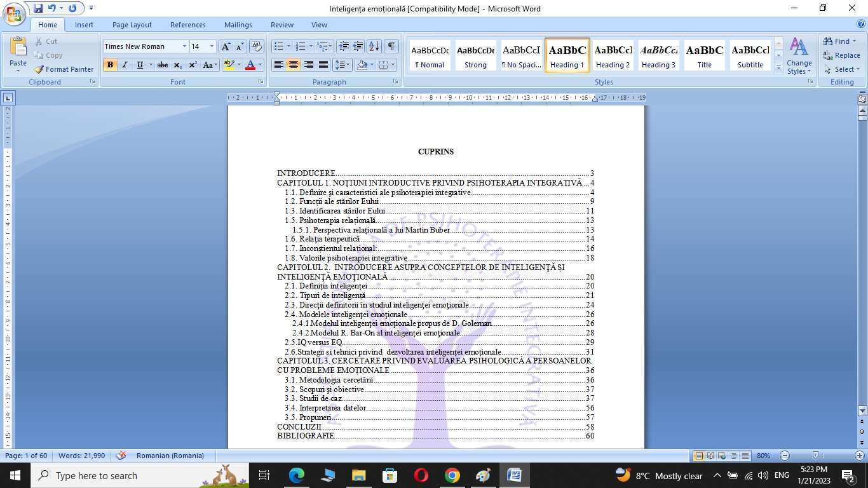This screenshot has height=488, width=868.
Task: Toggle Bold formatting off
Action: 110,65
